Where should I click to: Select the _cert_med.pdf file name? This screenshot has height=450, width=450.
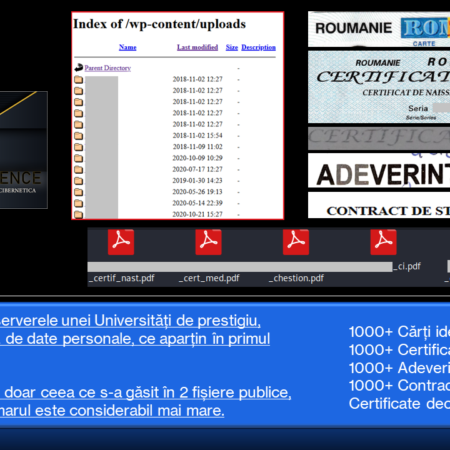click(209, 278)
